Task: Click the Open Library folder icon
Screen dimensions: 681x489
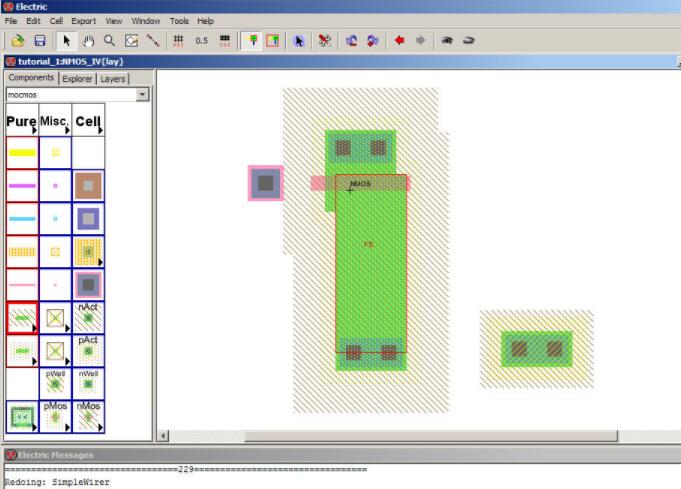Action: point(18,41)
